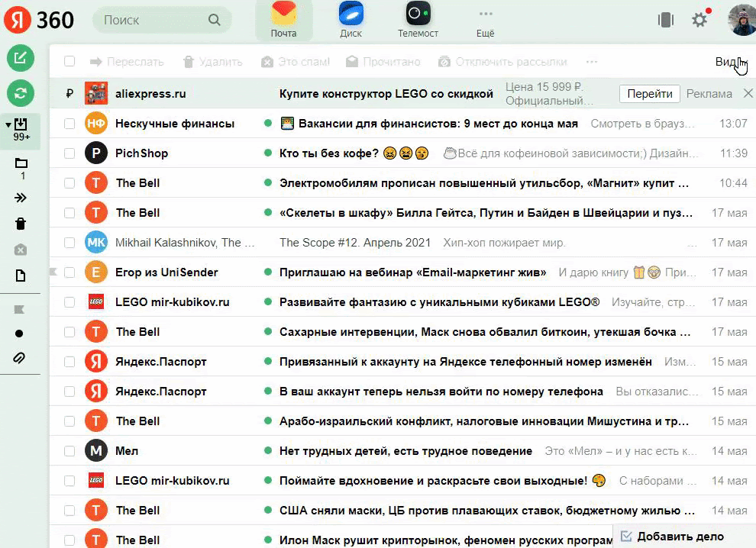
Task: Click the refresh mail icon
Action: (21, 93)
